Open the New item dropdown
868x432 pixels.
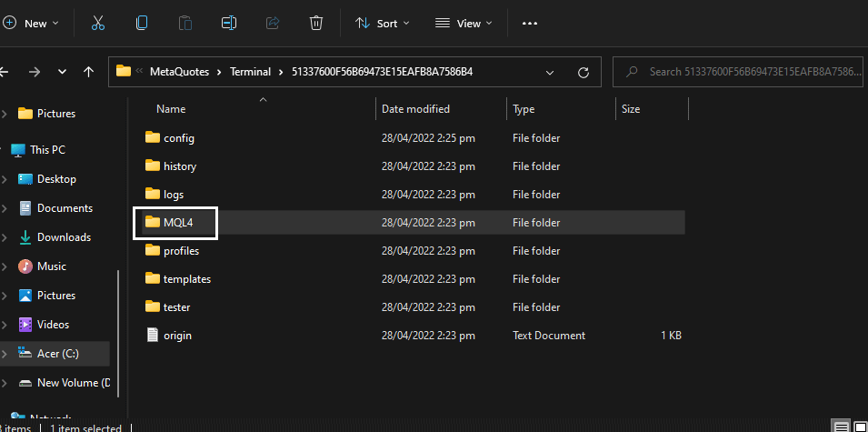(x=30, y=24)
